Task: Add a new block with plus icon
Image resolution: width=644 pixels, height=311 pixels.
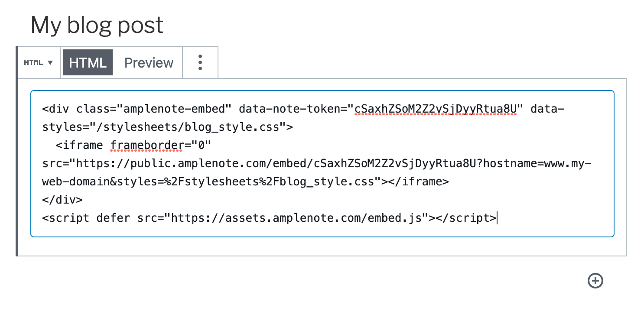Action: click(595, 281)
